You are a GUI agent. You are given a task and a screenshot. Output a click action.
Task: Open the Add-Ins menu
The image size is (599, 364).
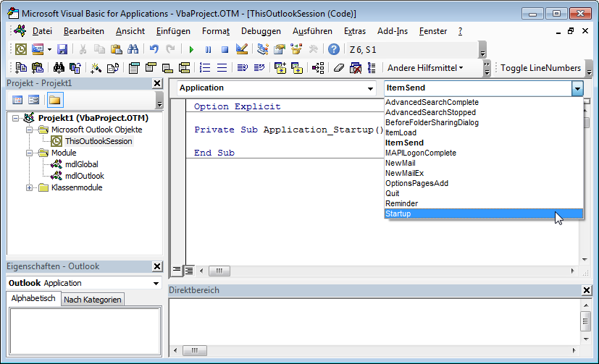[393, 31]
